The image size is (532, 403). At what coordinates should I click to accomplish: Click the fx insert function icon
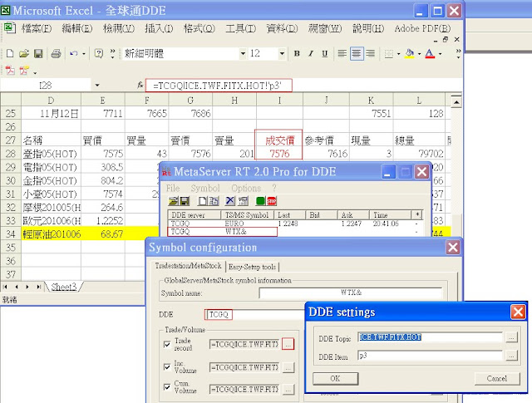pyautogui.click(x=140, y=85)
